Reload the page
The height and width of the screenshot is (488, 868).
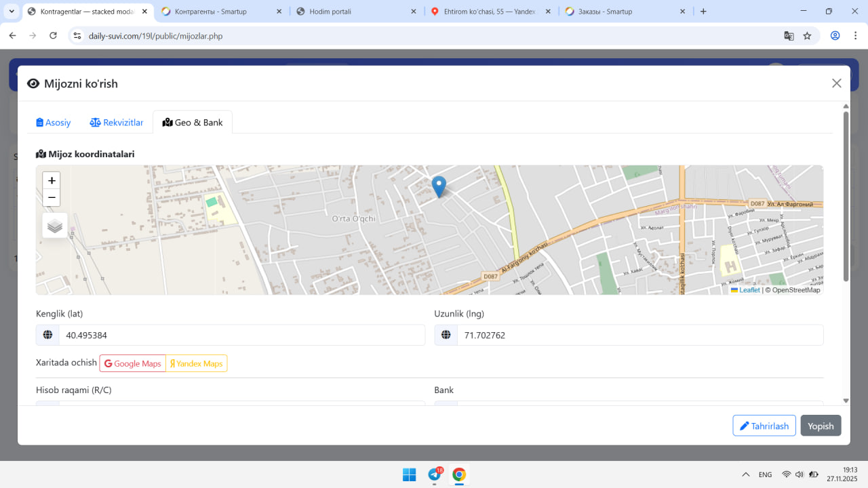click(54, 36)
